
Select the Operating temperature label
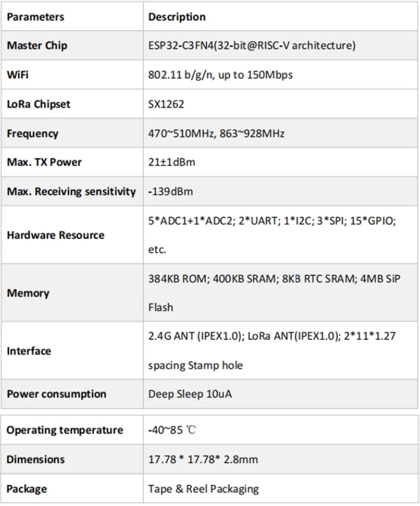pyautogui.click(x=65, y=431)
